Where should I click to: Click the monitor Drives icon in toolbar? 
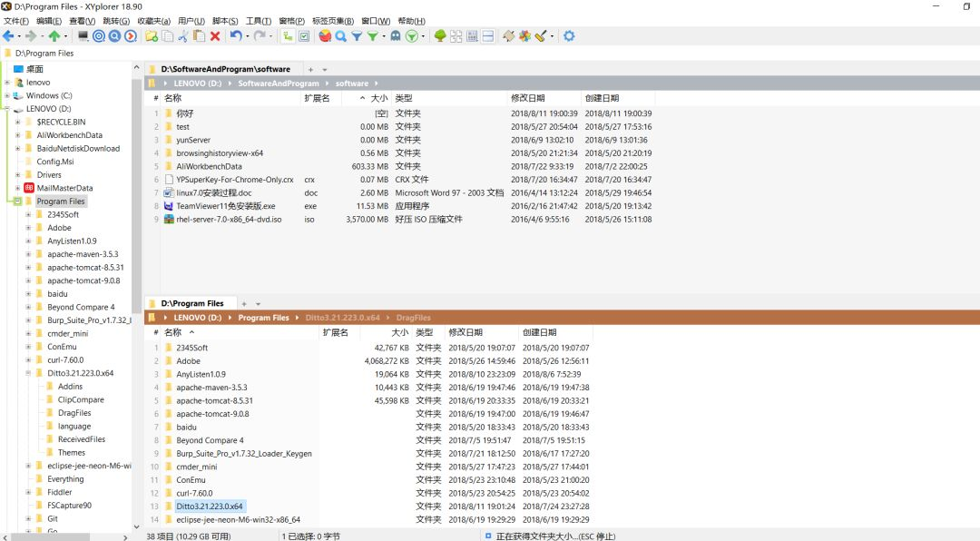pos(83,36)
